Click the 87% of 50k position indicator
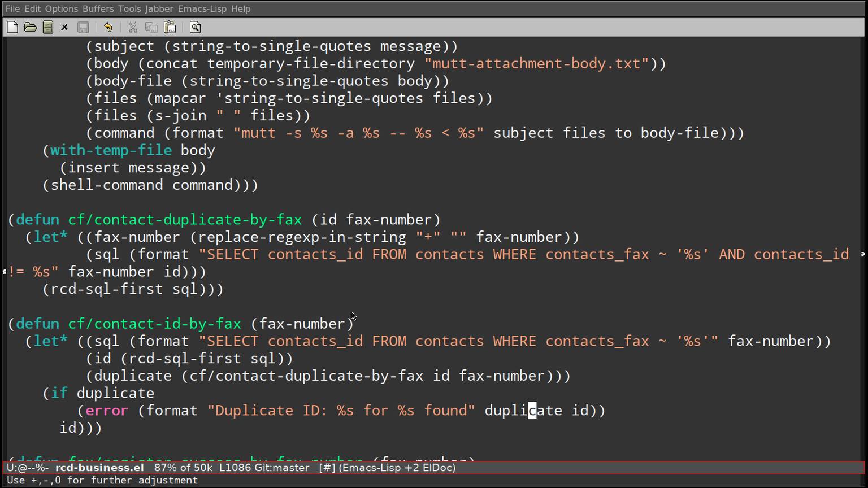 [x=183, y=468]
